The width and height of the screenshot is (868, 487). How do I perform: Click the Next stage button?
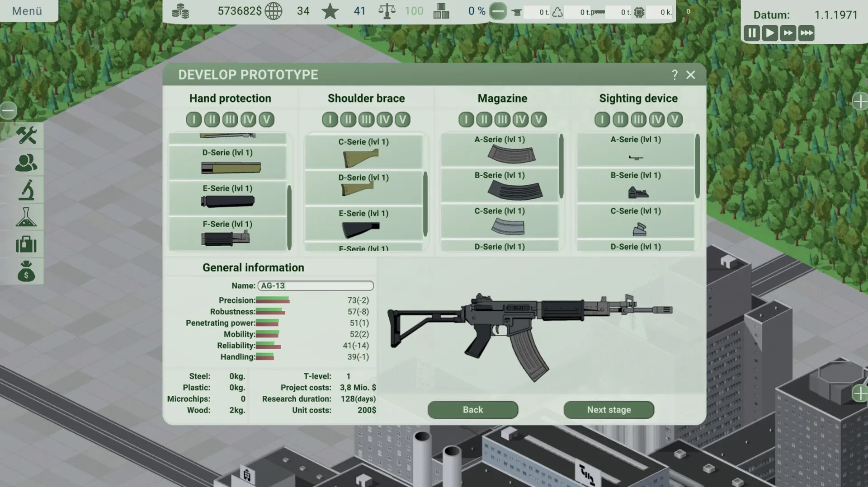coord(609,410)
